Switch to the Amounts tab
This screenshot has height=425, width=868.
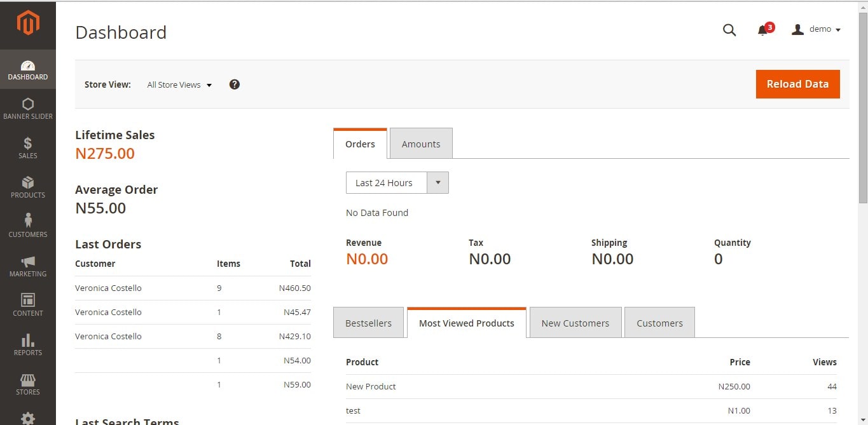[x=421, y=144]
